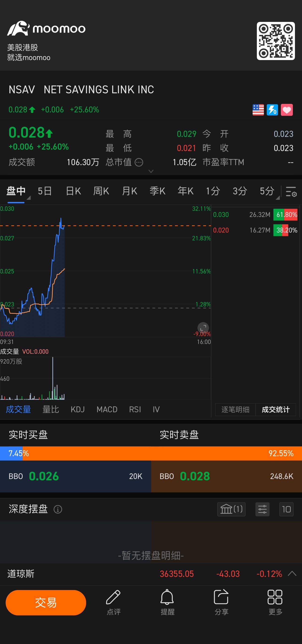Switch to the 5日 chart tab

coord(45,191)
